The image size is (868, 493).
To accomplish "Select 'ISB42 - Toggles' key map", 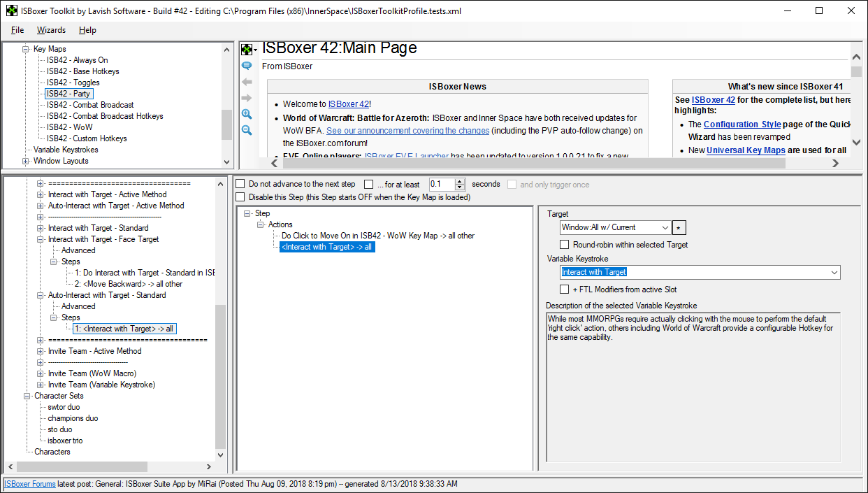I will click(x=73, y=83).
